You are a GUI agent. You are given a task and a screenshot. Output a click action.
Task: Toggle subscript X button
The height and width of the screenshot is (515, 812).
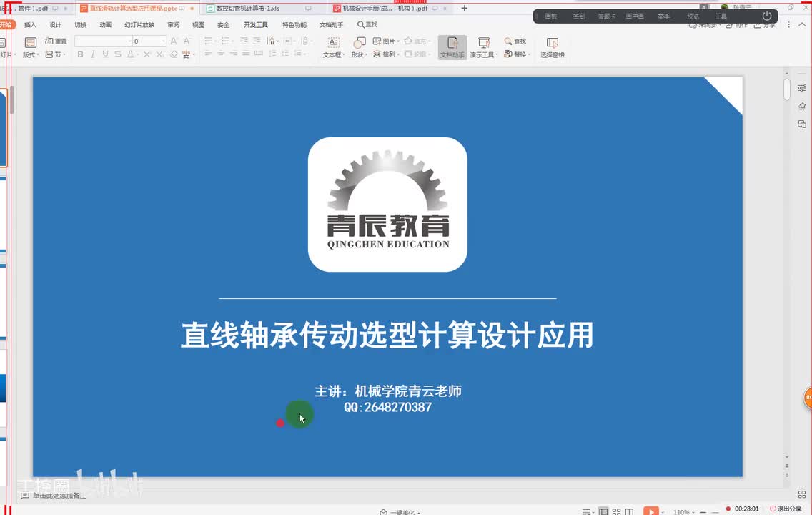click(160, 54)
